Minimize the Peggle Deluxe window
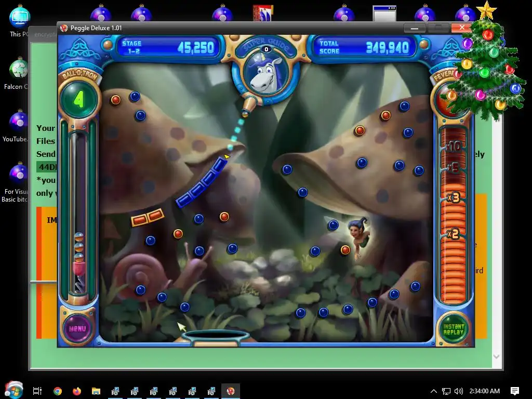 414,28
